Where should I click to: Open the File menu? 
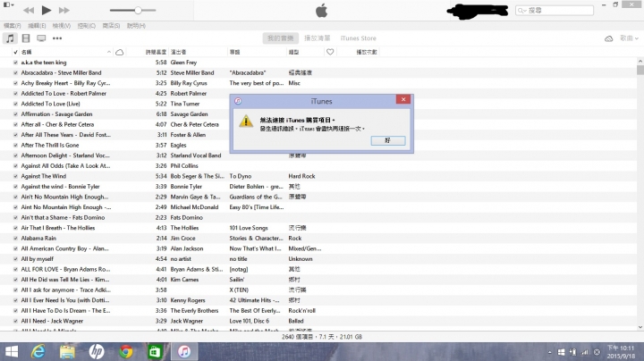point(13,25)
